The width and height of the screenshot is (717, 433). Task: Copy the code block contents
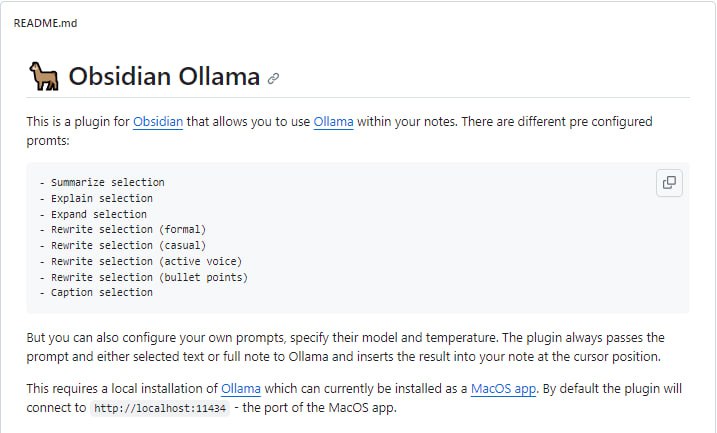point(669,183)
